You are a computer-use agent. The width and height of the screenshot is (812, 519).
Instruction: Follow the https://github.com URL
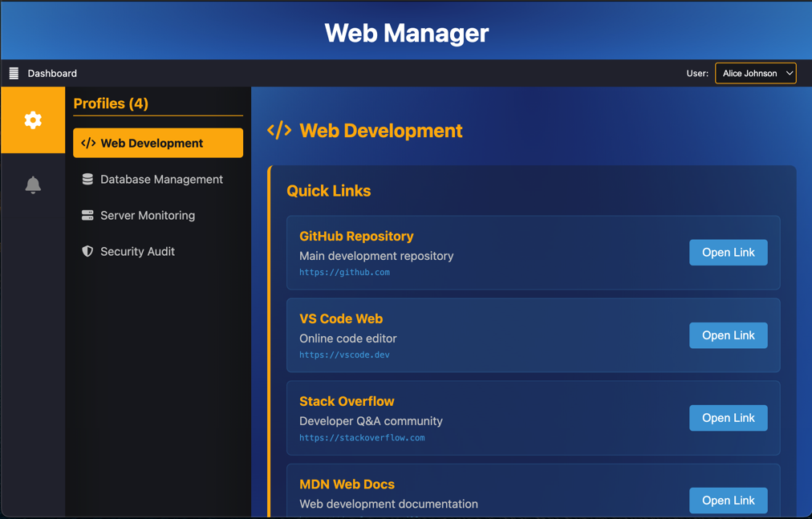click(344, 273)
